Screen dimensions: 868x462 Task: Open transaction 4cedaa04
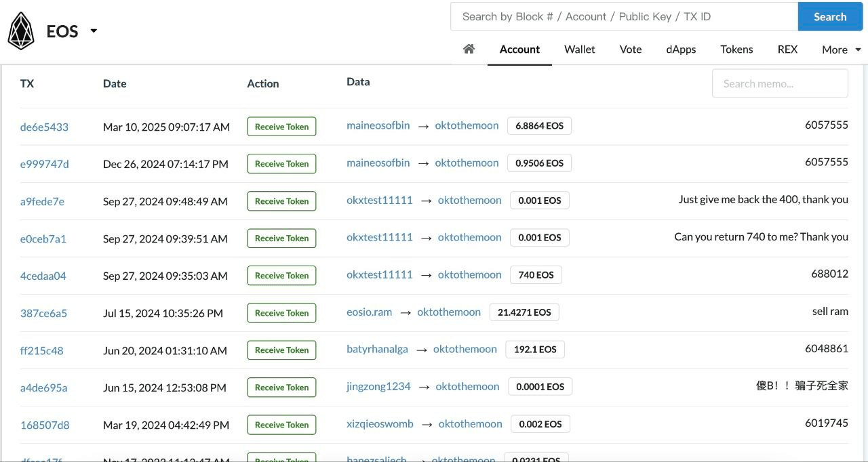point(43,276)
